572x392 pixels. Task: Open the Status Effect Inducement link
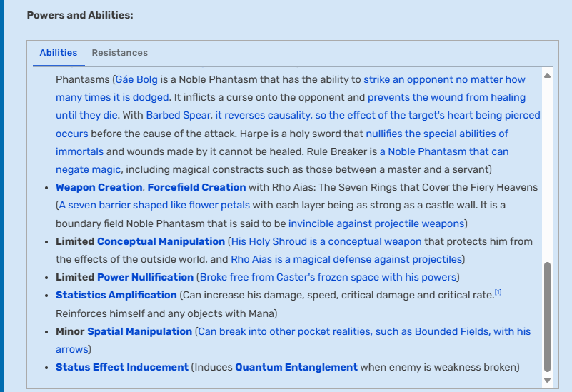click(122, 367)
